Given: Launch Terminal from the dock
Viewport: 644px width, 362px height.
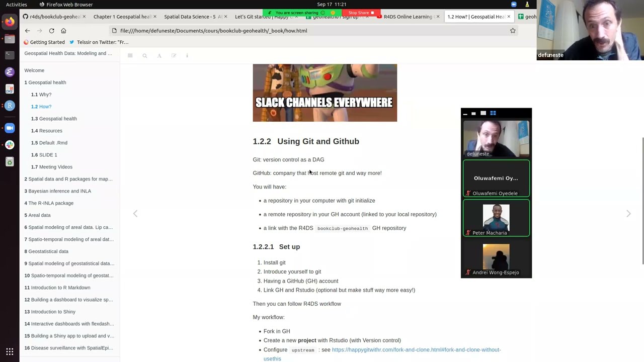Looking at the screenshot, I should 10,54.
